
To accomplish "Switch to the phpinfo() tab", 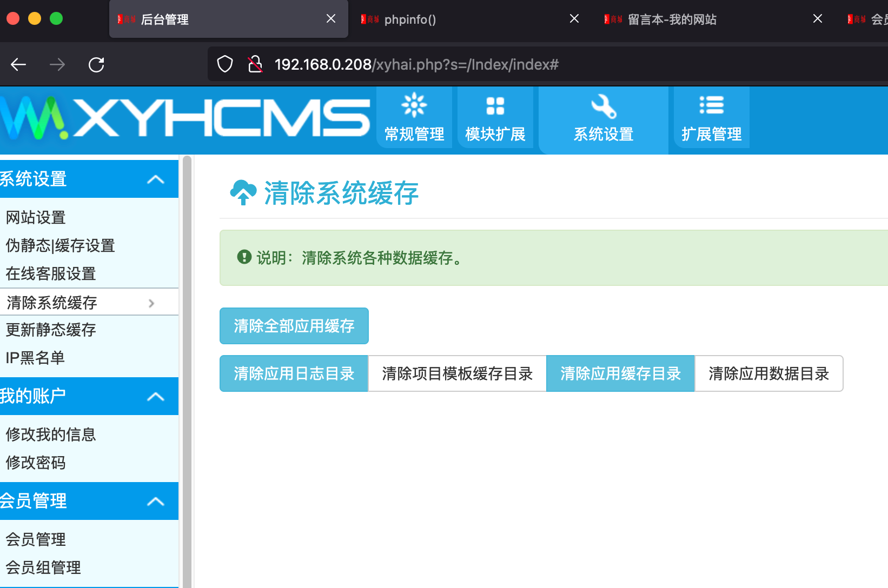I will (410, 19).
